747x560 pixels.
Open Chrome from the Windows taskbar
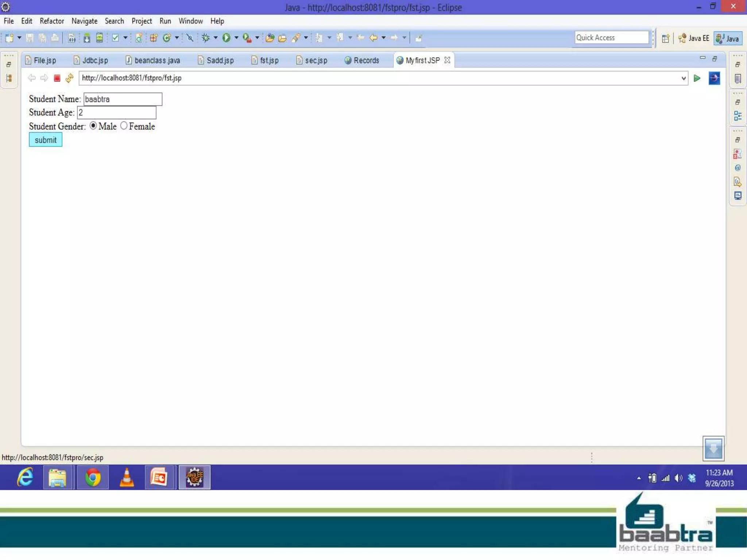click(x=93, y=477)
